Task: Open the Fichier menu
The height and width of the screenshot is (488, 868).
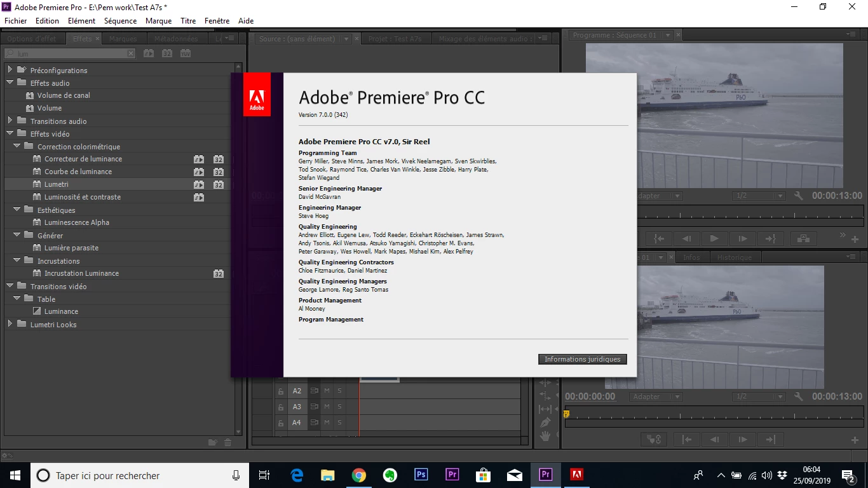Action: click(16, 20)
